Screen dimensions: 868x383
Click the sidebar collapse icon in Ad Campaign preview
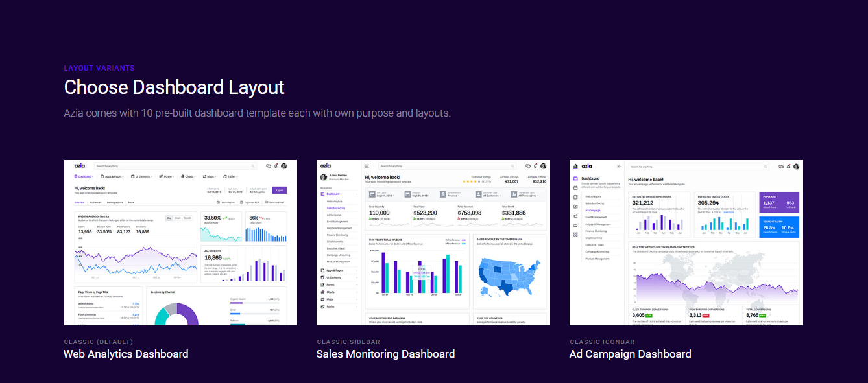pyautogui.click(x=618, y=167)
